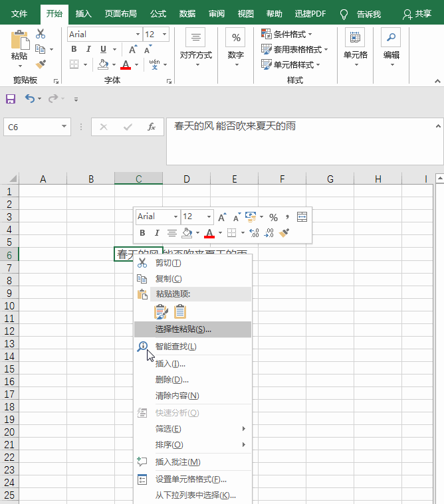Click the Undo arrow icon

(29, 99)
